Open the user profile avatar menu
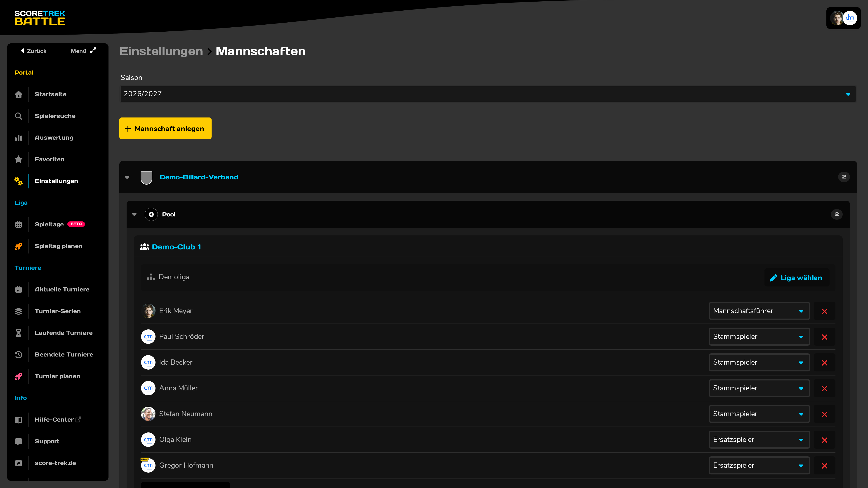The height and width of the screenshot is (488, 868). [843, 18]
